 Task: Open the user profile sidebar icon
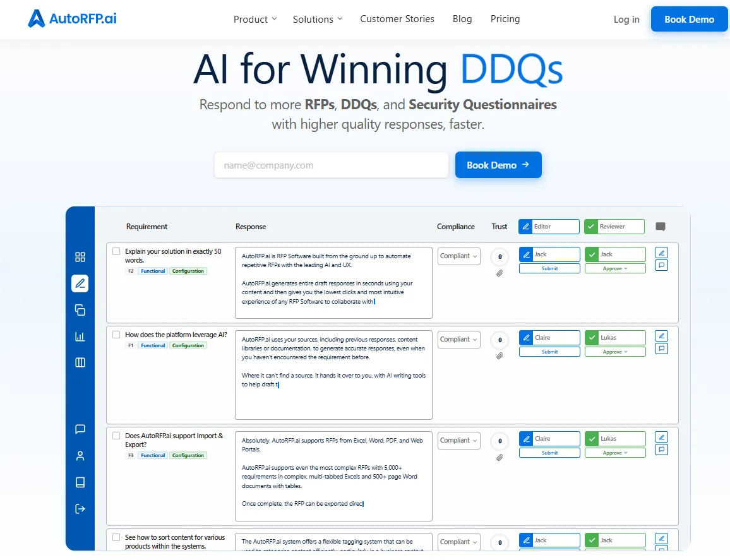80,456
